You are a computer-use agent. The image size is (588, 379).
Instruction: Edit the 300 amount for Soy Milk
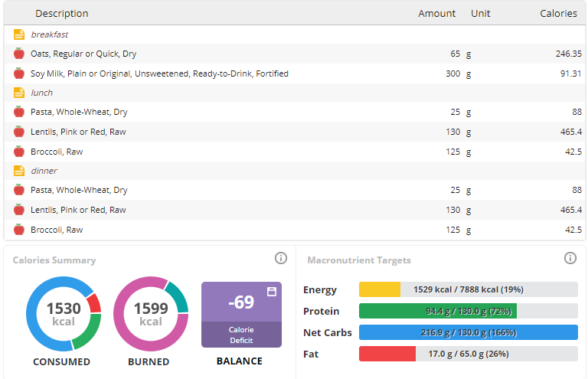453,74
